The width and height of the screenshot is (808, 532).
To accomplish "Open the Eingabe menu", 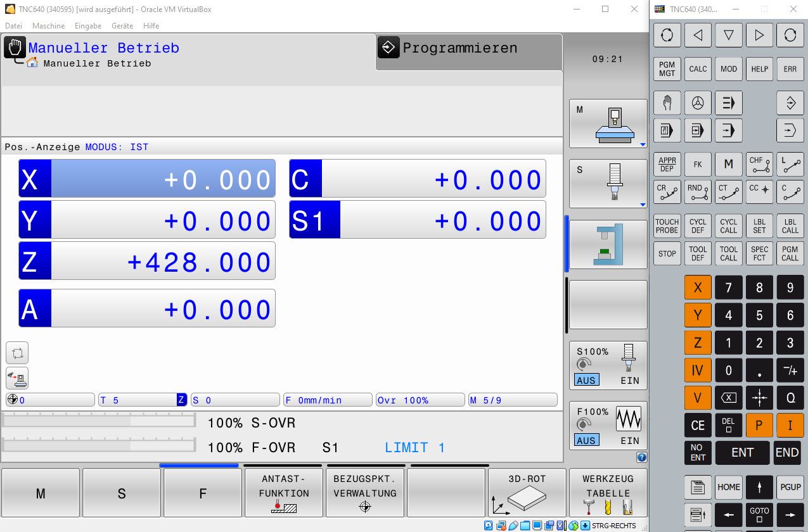I will tap(88, 26).
